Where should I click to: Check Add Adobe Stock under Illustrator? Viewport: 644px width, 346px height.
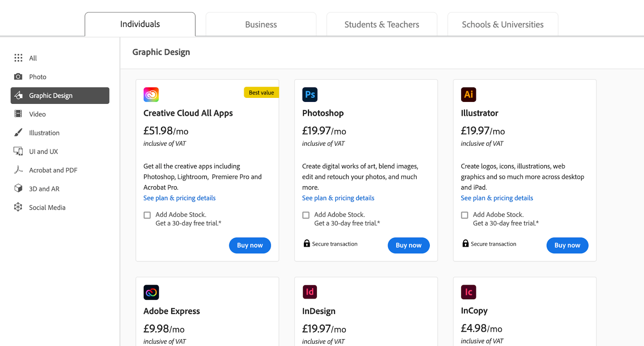pyautogui.click(x=464, y=215)
